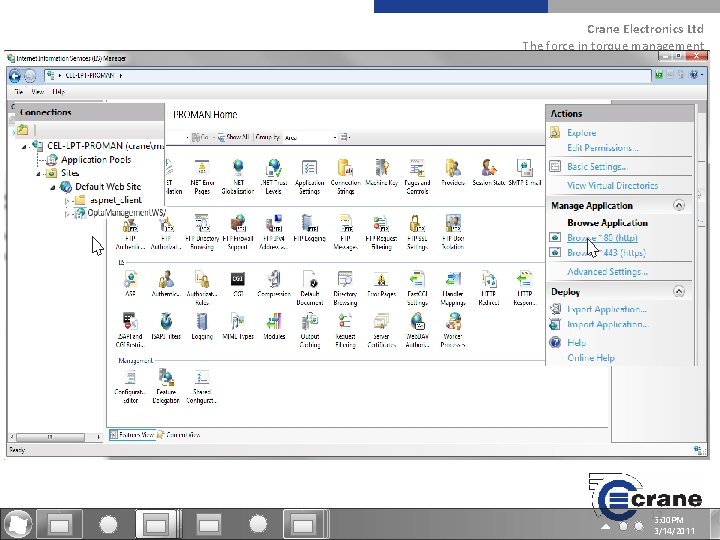
Task: Open the FastCGI Settings feature
Action: 417,288
